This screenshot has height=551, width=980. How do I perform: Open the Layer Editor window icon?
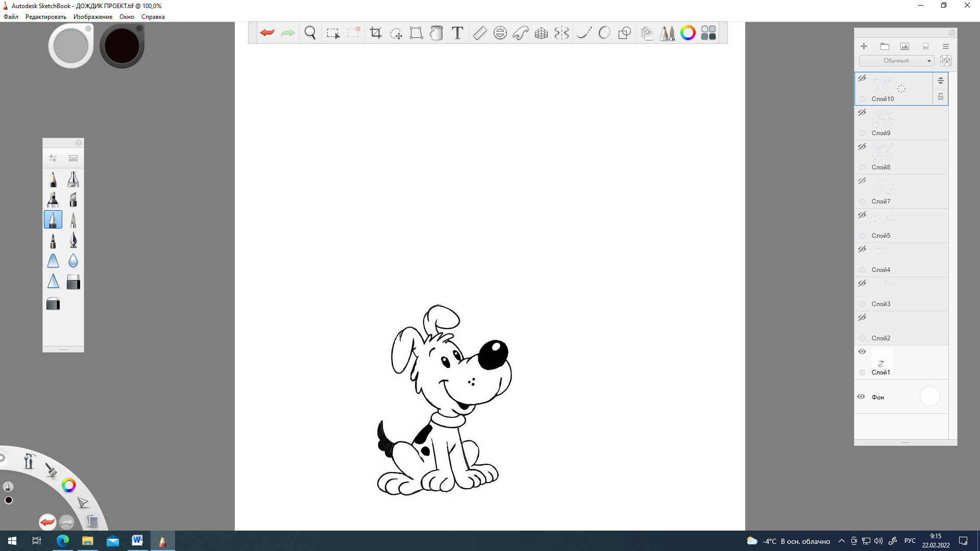(x=647, y=33)
